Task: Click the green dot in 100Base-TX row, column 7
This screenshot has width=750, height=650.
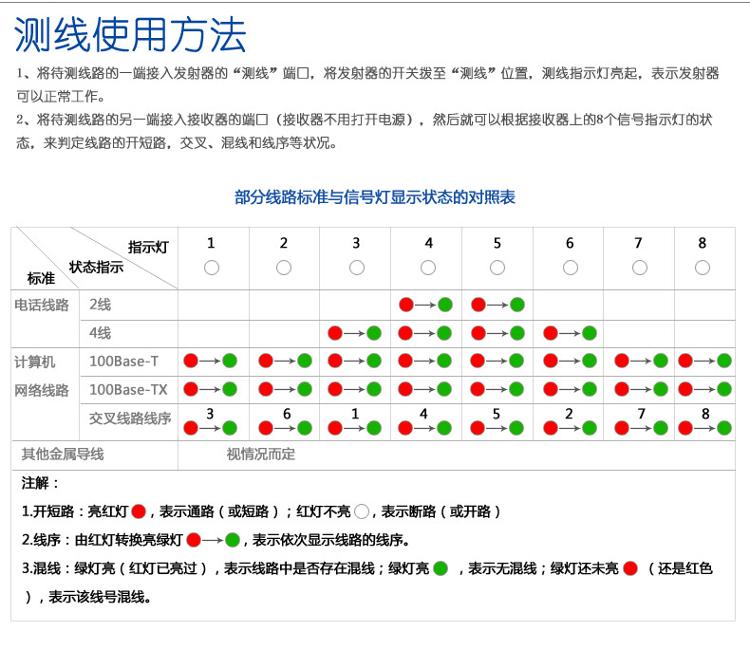Action: (x=661, y=389)
